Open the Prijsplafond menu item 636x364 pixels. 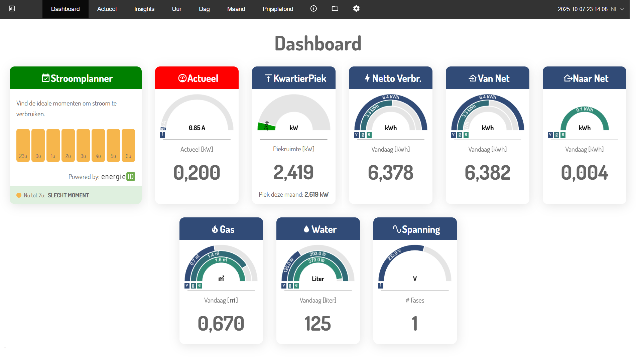(277, 9)
